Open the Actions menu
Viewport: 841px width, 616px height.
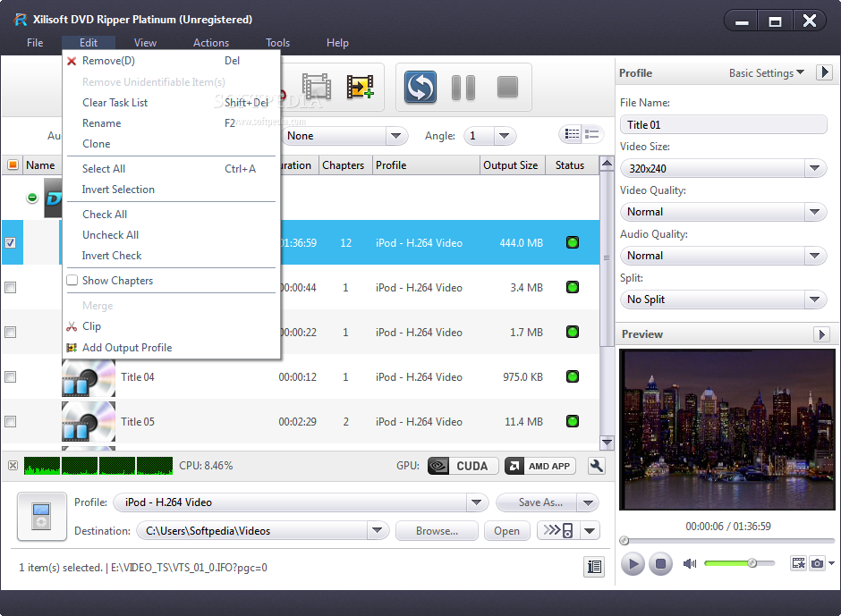(211, 43)
